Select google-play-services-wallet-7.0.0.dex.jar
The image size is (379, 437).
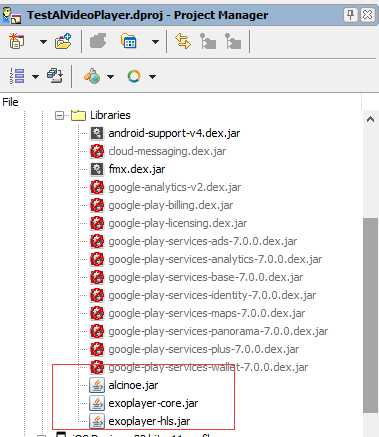pos(208,367)
